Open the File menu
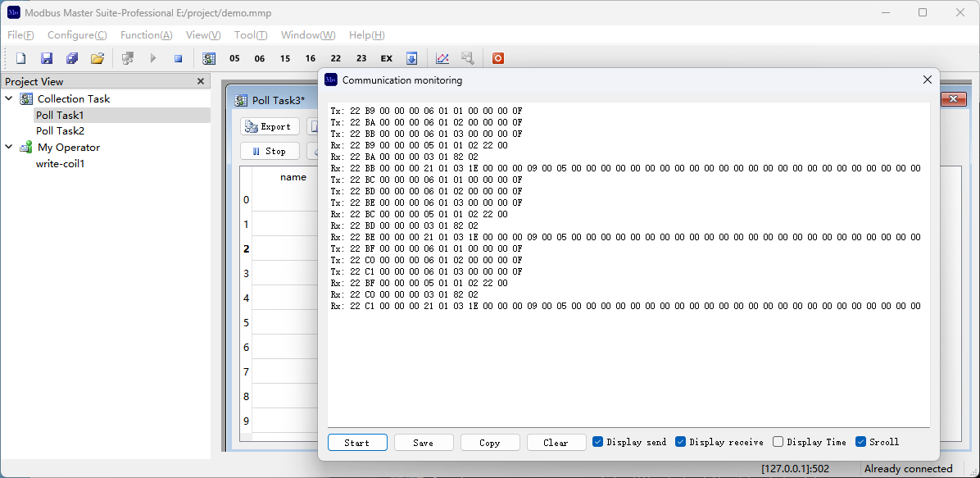This screenshot has width=980, height=478. [20, 35]
